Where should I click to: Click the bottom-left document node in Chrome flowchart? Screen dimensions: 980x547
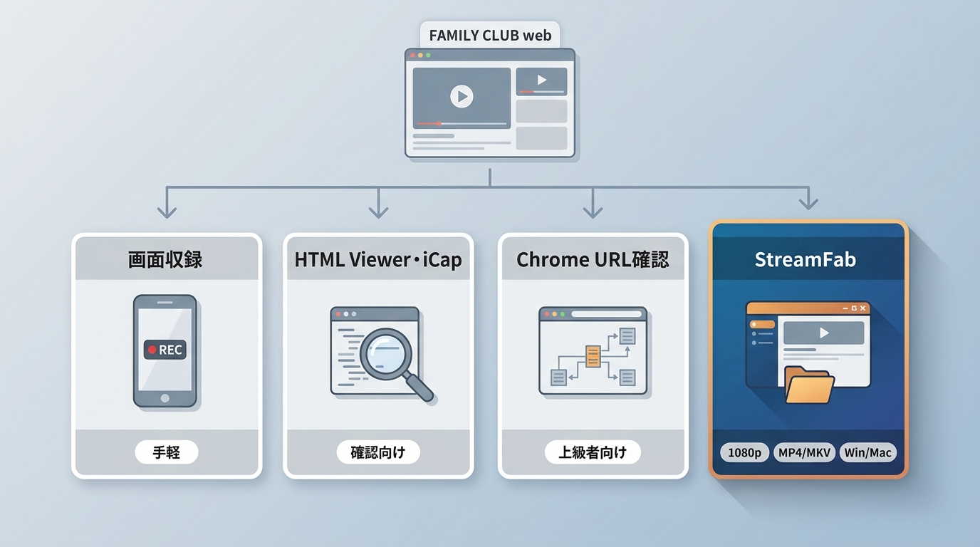(558, 377)
